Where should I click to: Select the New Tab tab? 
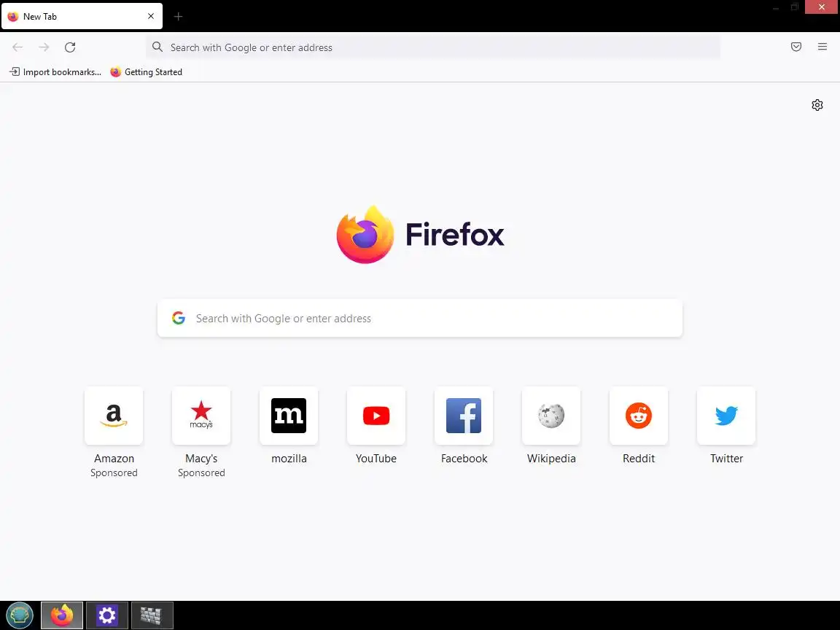click(x=82, y=16)
